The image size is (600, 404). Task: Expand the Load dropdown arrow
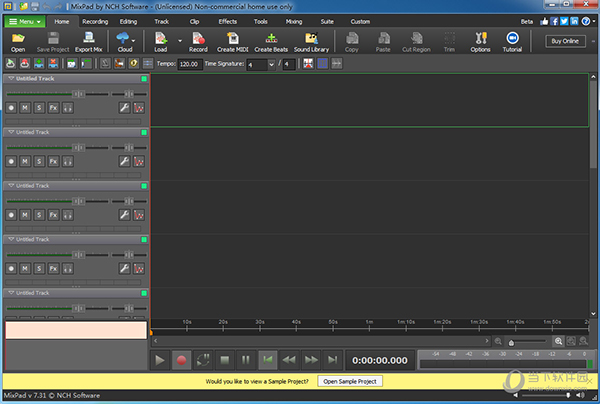pos(180,41)
